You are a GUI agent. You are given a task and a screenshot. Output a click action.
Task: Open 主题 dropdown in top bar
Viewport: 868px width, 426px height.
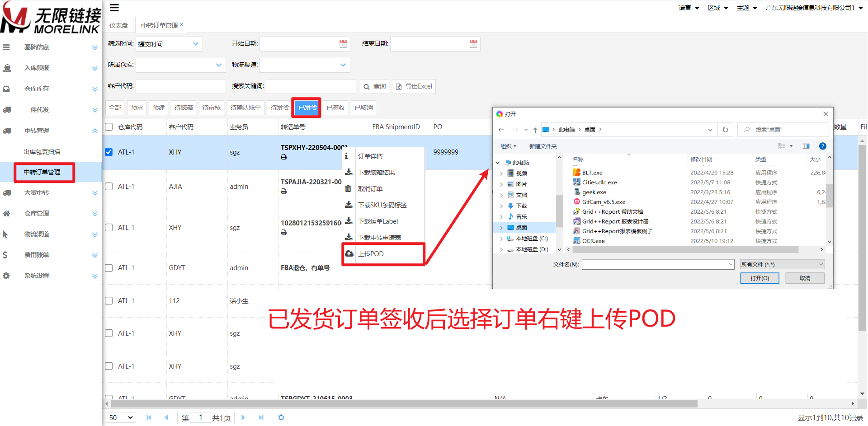click(747, 8)
